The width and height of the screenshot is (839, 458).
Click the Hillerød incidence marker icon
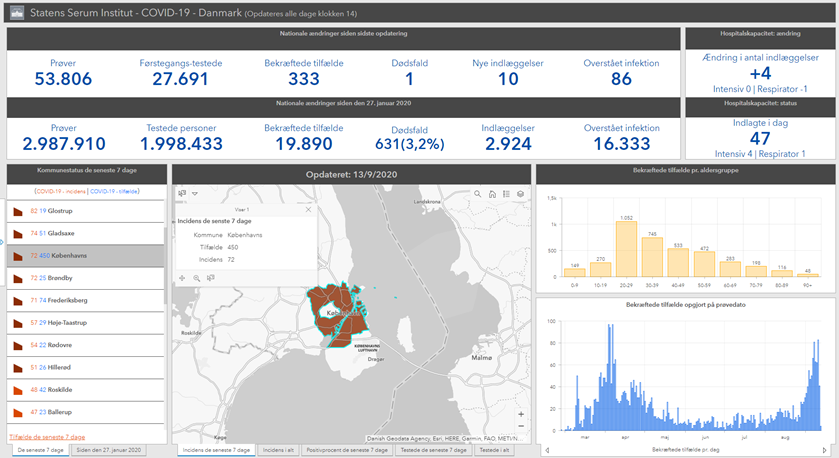pyautogui.click(x=18, y=368)
